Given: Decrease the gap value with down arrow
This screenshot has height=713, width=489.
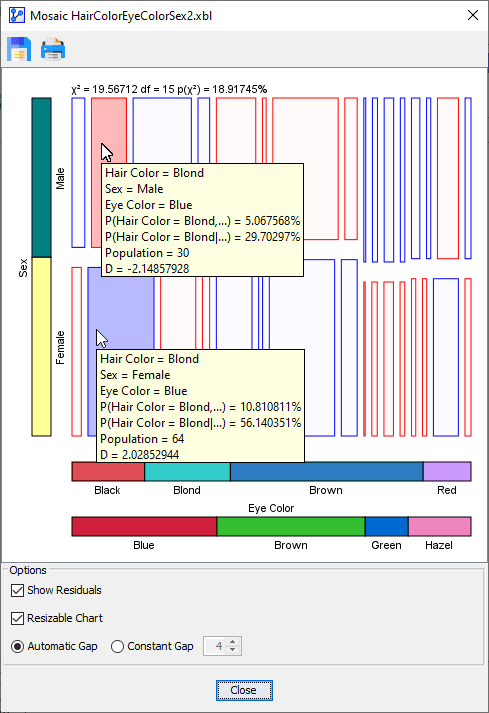Looking at the screenshot, I should pyautogui.click(x=233, y=650).
